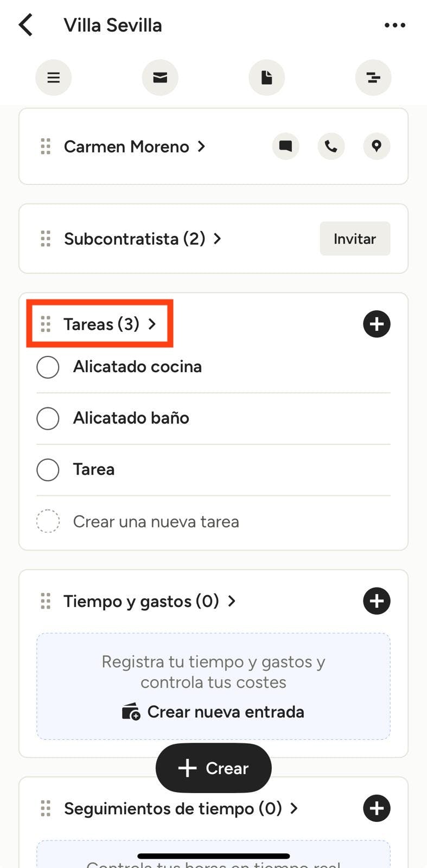Check off the Alicatado baño task
The width and height of the screenshot is (427, 868).
click(x=48, y=418)
